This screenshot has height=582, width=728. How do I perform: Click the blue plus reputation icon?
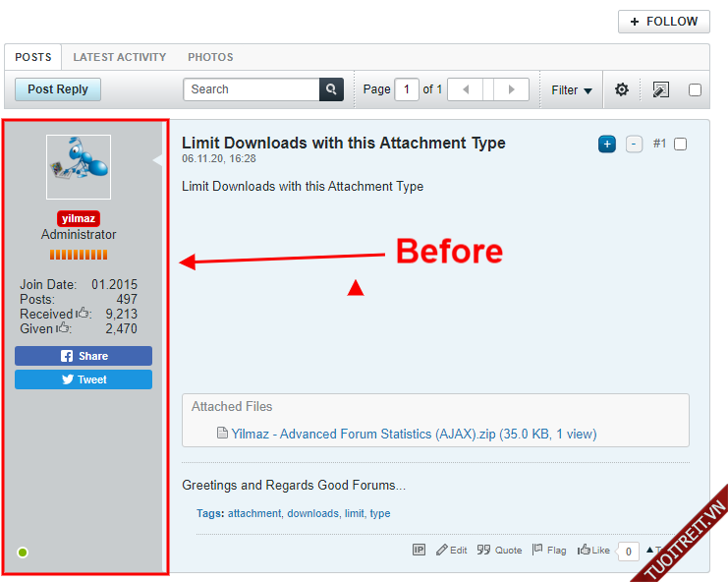(x=607, y=145)
